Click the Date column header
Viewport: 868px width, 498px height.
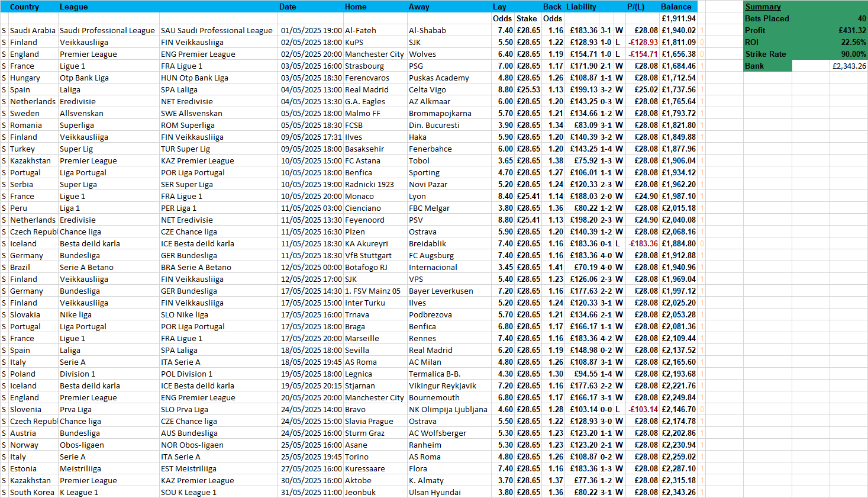(x=288, y=7)
